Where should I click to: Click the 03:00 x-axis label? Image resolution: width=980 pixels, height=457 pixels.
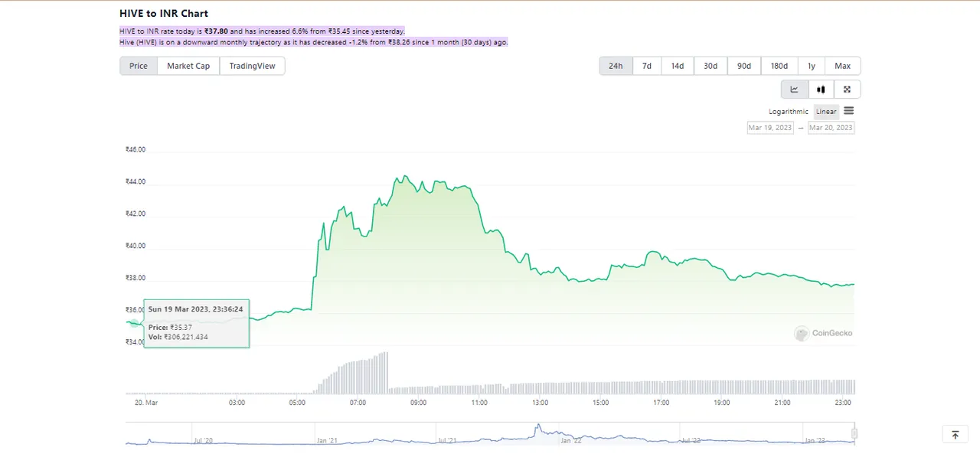[x=237, y=403]
